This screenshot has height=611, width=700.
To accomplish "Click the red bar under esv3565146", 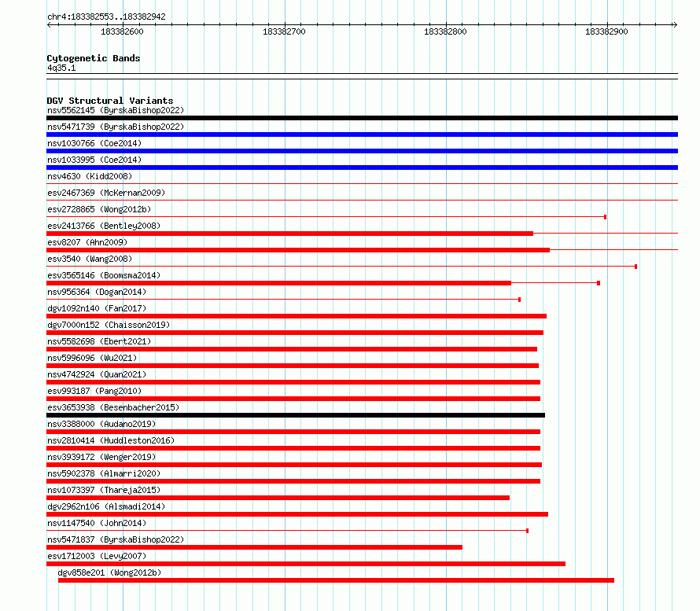I will [x=278, y=283].
